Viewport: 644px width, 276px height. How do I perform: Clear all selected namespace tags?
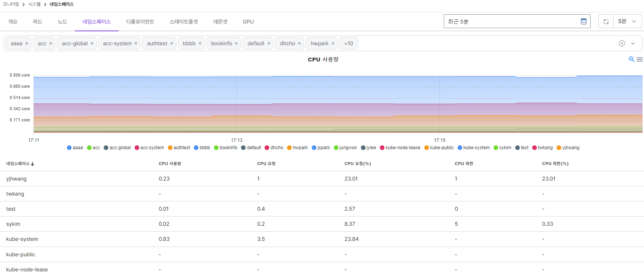pos(622,43)
